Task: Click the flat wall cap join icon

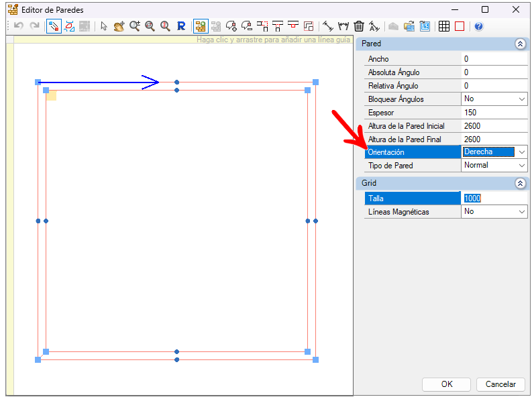Action: pyautogui.click(x=292, y=26)
